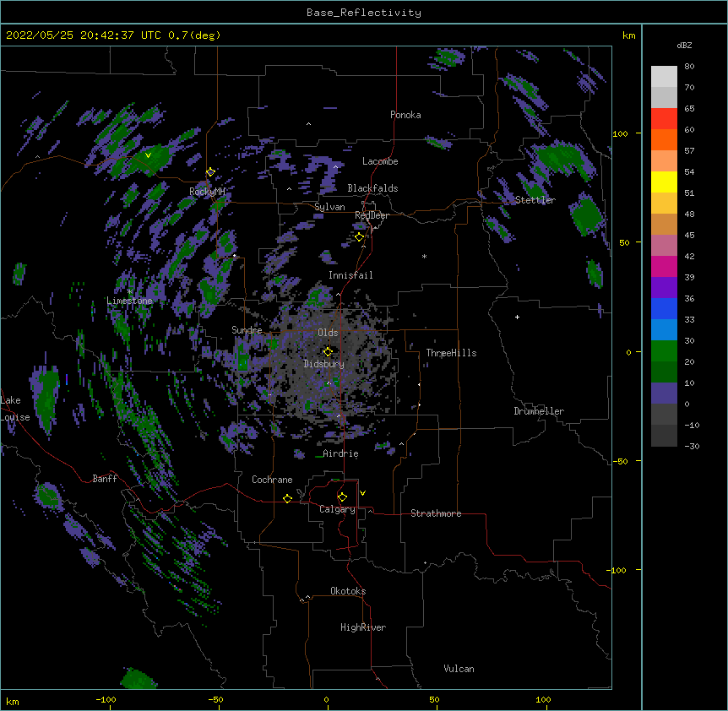Click the yellow diamond marker above Calgary
The height and width of the screenshot is (711, 728).
click(342, 497)
